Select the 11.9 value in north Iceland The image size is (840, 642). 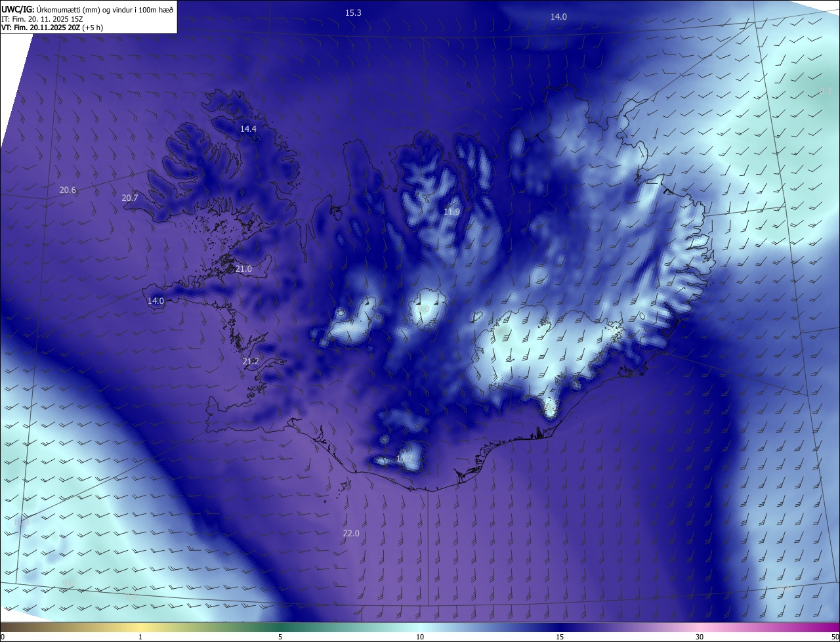[x=451, y=211]
